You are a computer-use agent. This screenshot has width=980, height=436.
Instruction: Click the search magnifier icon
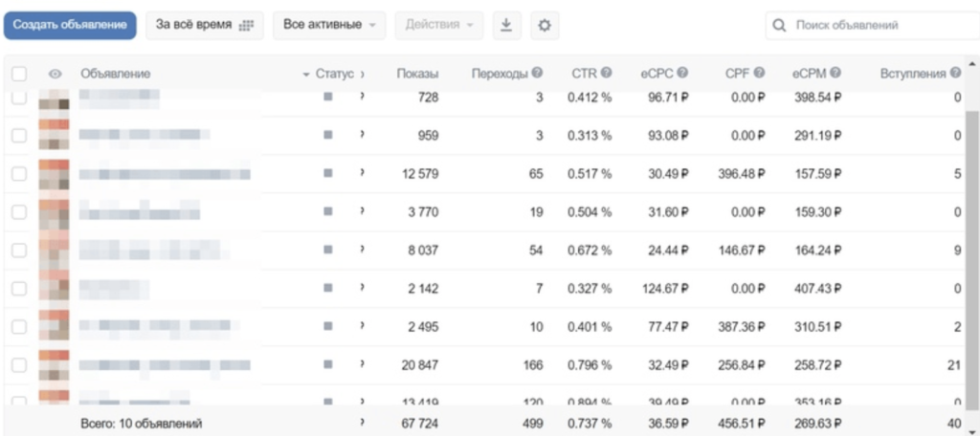(779, 26)
